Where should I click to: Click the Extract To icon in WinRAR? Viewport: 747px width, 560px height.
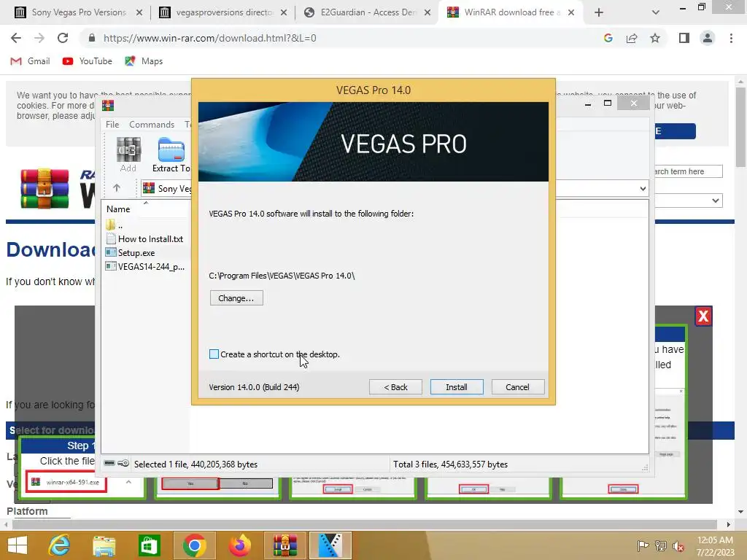click(x=171, y=155)
